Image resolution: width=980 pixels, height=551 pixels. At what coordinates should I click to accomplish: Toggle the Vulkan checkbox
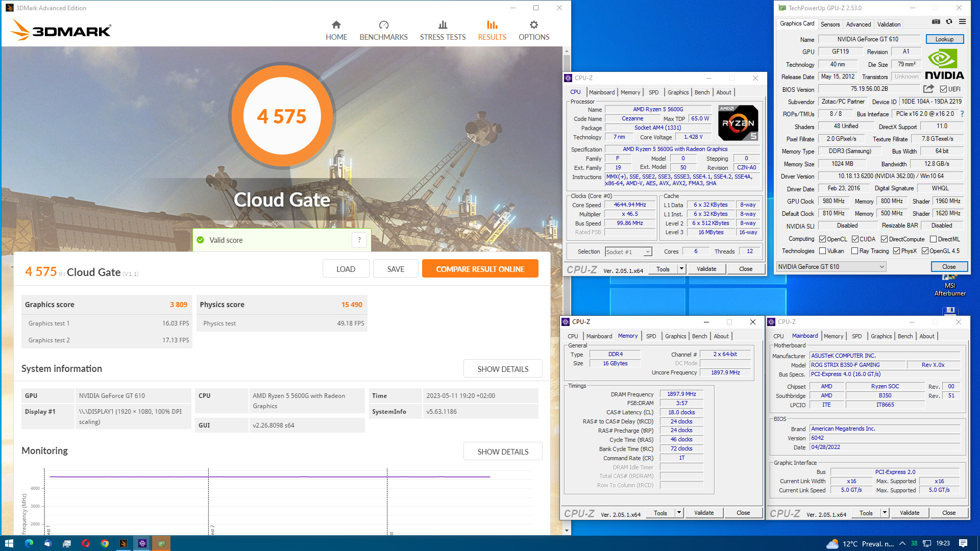click(822, 251)
